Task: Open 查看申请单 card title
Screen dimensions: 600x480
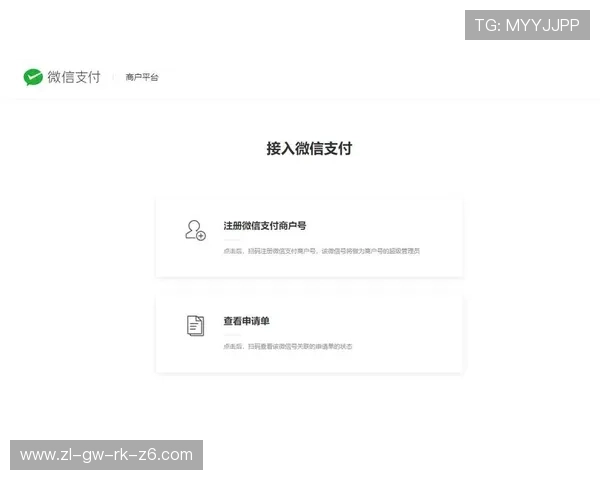Action: click(246, 321)
